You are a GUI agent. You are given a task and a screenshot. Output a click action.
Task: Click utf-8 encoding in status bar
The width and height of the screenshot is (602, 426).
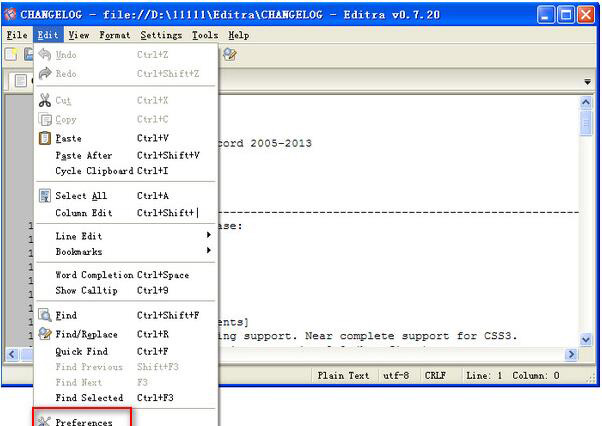[396, 376]
